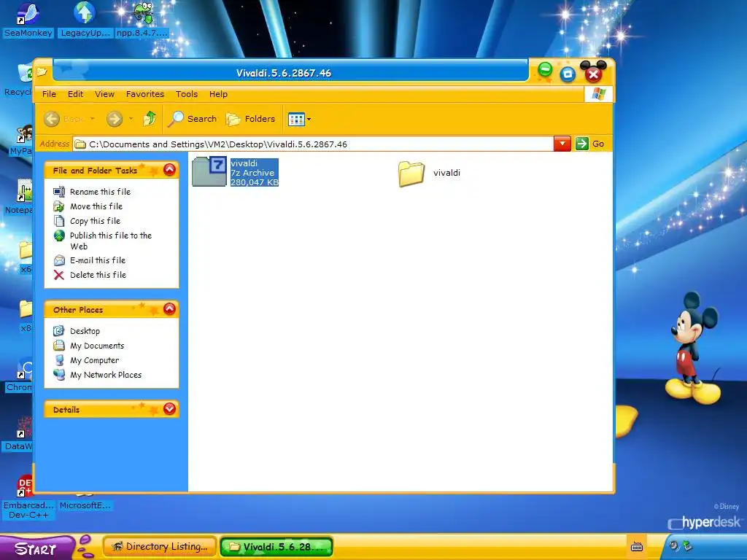The height and width of the screenshot is (560, 747).
Task: Click the Move this file icon
Action: 59,206
